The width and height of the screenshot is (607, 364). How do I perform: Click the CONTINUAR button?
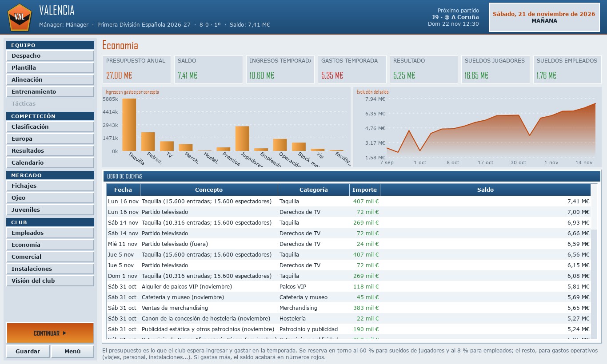click(50, 333)
